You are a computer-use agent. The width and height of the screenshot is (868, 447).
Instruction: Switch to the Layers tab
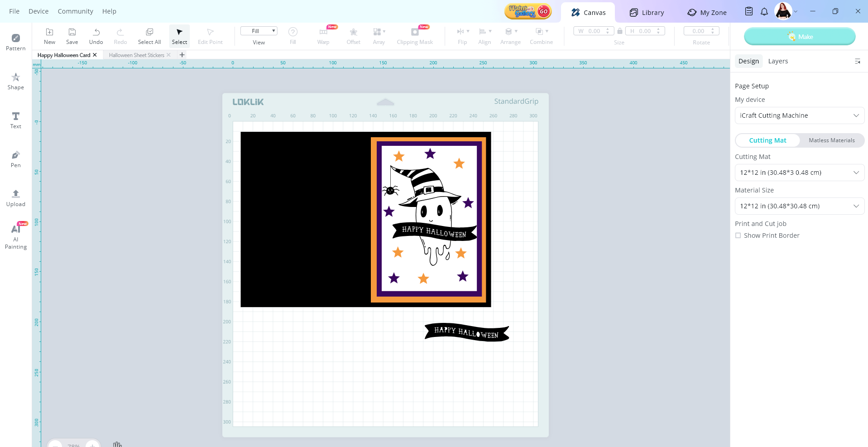pyautogui.click(x=778, y=61)
